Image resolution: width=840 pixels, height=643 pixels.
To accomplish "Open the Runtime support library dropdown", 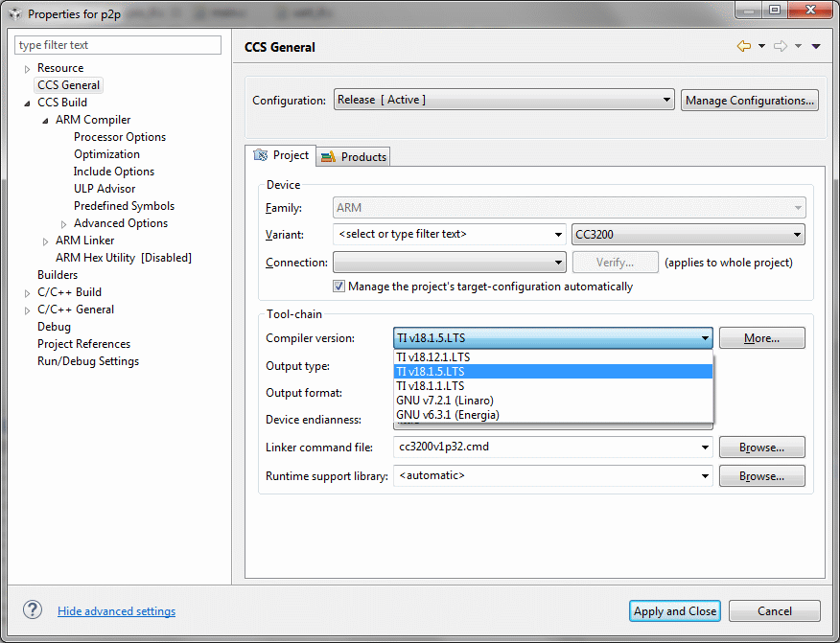I will [705, 476].
